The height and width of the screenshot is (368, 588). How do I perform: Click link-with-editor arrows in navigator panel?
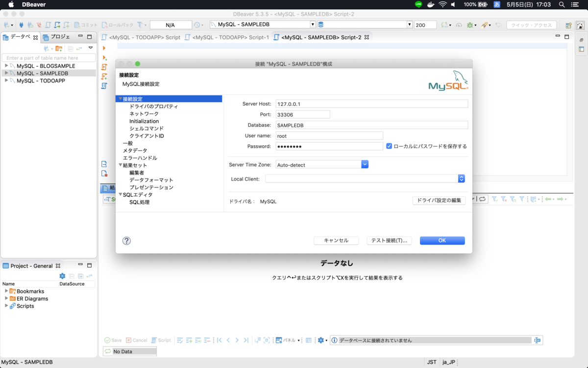tap(79, 49)
